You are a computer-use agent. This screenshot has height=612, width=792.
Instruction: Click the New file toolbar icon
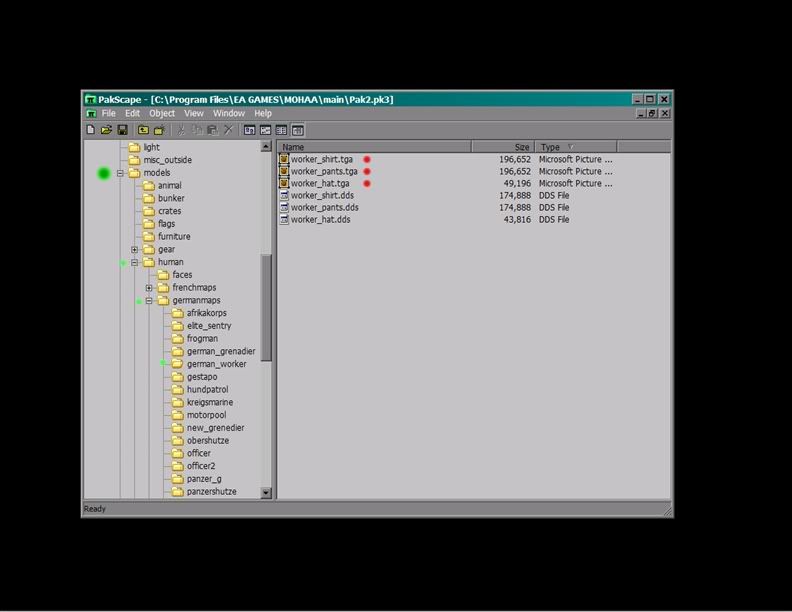click(91, 130)
